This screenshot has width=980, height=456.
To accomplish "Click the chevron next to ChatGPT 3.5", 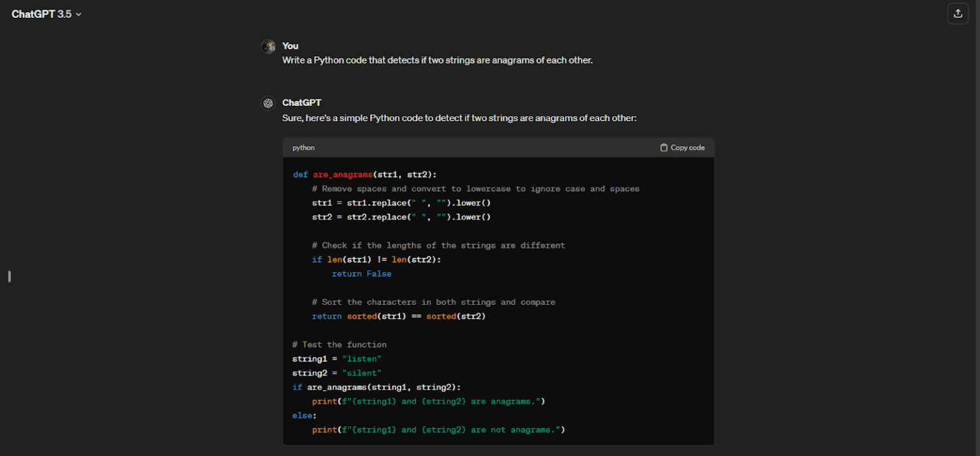I will point(79,15).
